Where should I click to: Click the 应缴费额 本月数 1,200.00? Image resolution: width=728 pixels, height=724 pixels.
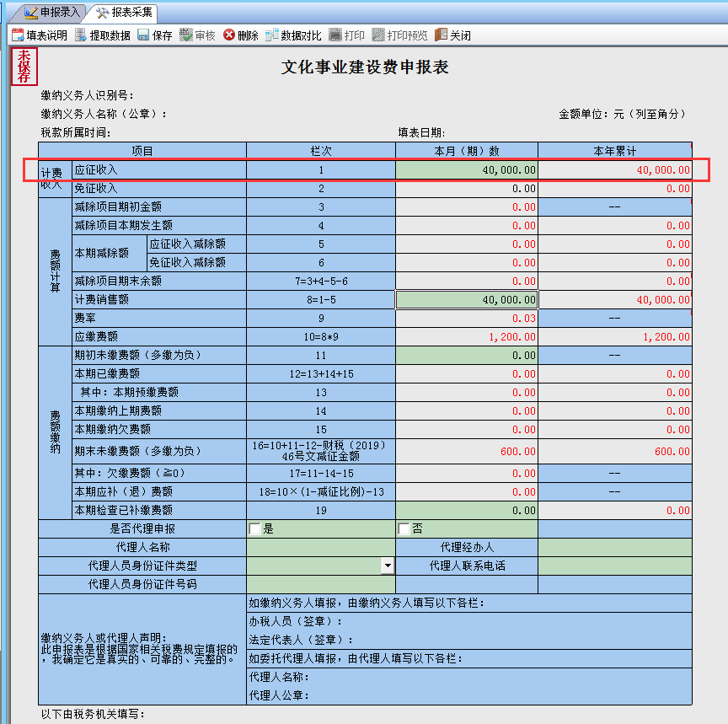coord(512,336)
